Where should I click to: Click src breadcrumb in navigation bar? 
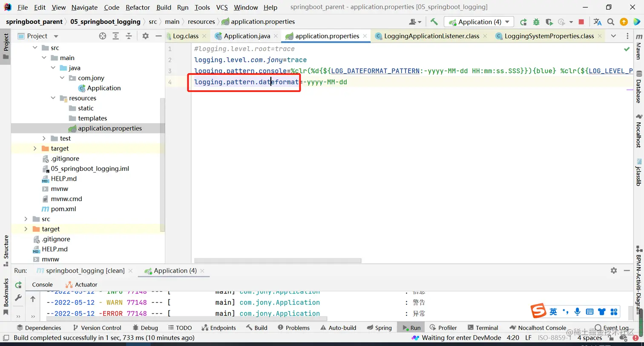(x=153, y=22)
